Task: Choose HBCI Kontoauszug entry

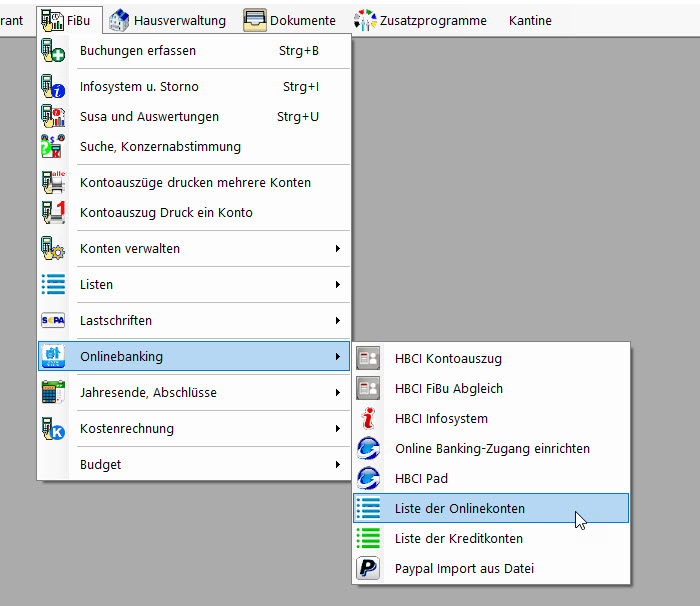Action: coord(491,358)
